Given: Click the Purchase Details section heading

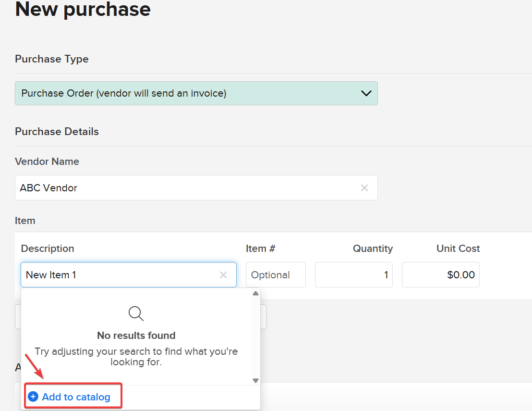Looking at the screenshot, I should 57,132.
